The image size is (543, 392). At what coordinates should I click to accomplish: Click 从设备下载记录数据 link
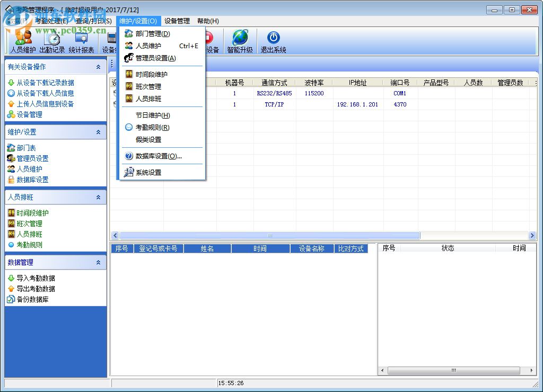(45, 83)
